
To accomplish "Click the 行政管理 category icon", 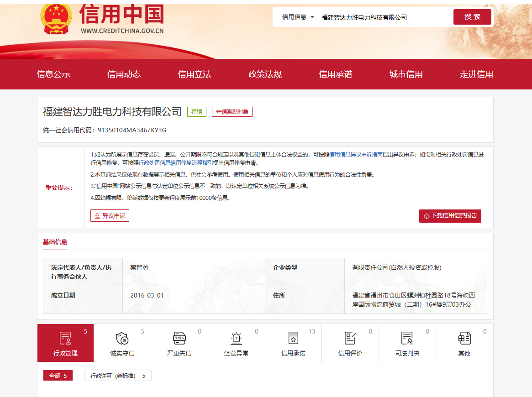I will click(x=65, y=338).
